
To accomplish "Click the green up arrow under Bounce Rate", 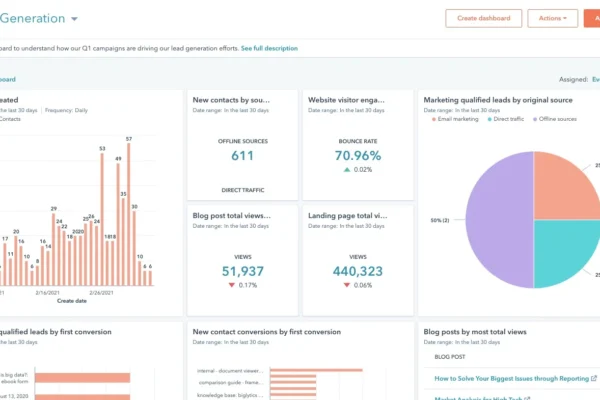I will click(x=347, y=170).
